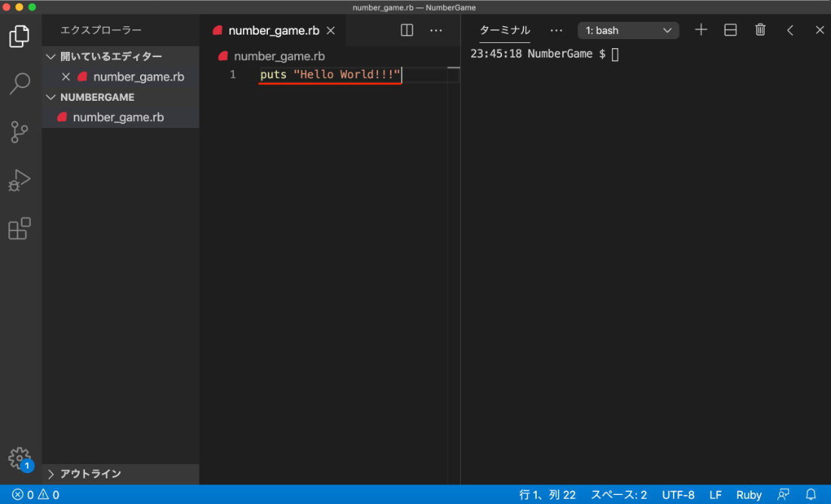Change end of line sequence LF
Screen dimensions: 831x504
tap(715, 494)
